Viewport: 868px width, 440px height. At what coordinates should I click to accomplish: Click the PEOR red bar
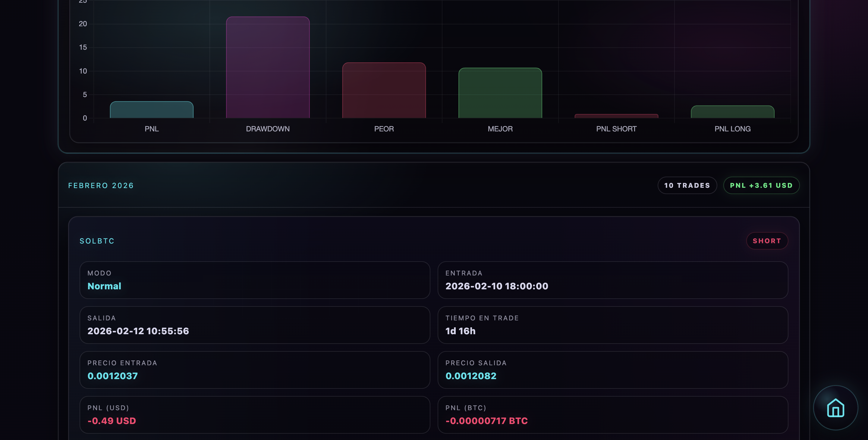384,90
